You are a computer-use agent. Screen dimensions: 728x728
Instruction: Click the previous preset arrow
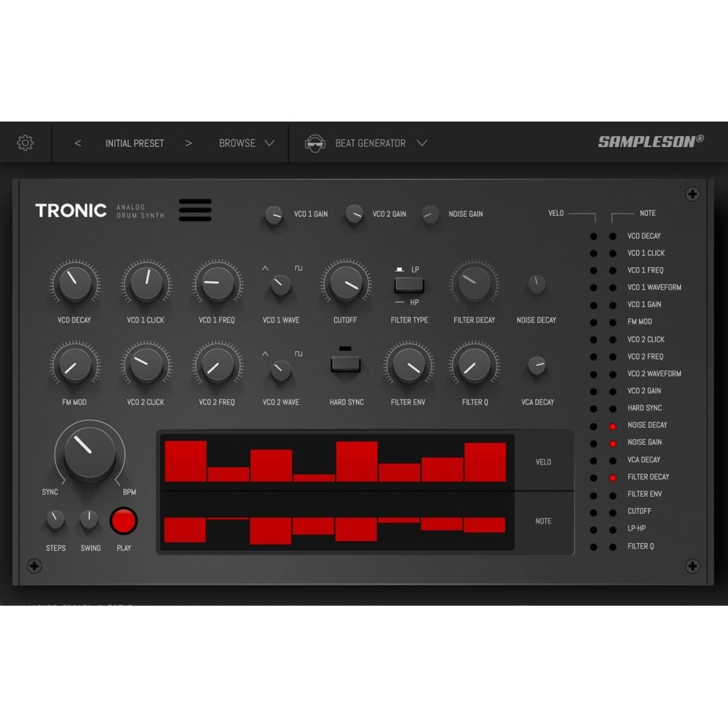click(x=78, y=143)
